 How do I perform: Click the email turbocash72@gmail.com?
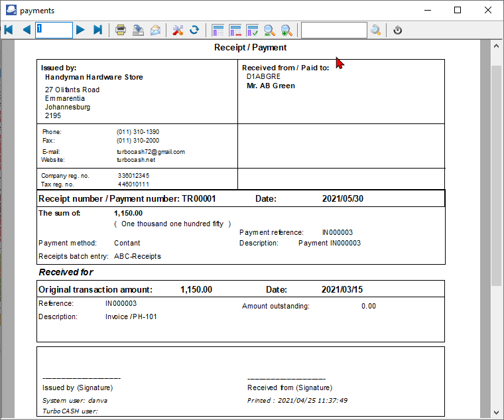tap(151, 152)
